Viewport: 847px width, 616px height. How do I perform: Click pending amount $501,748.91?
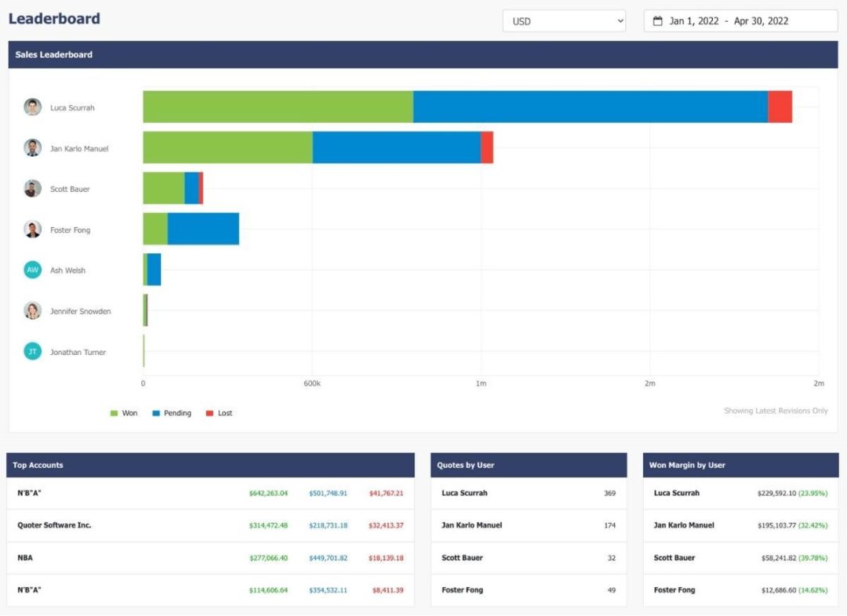(x=328, y=494)
